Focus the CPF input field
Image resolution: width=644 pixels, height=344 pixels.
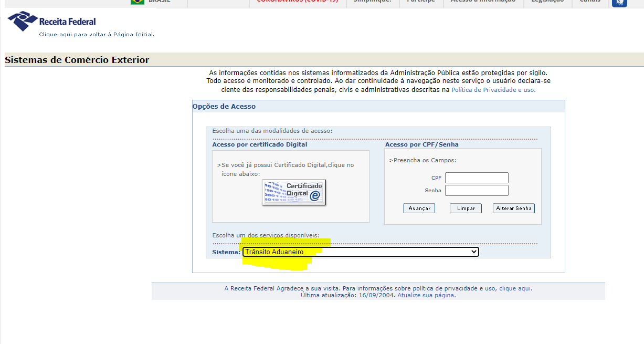click(477, 178)
